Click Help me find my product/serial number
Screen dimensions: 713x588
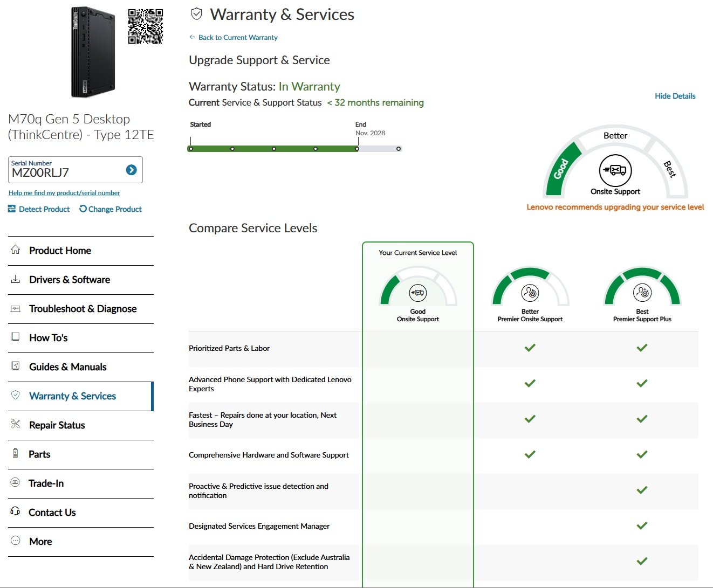click(x=64, y=193)
